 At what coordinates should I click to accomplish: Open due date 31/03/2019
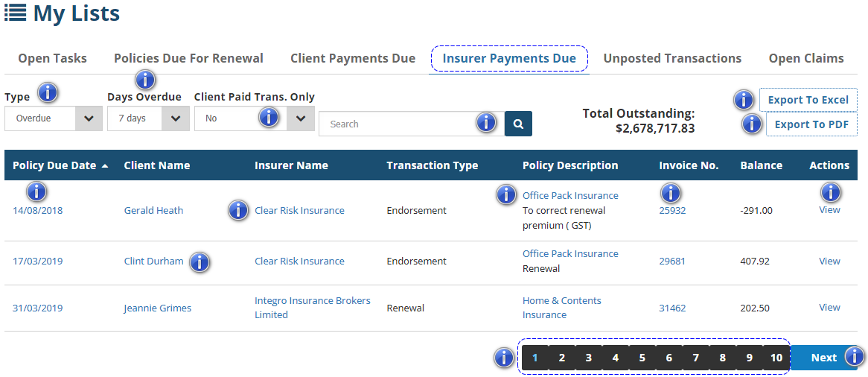point(38,308)
